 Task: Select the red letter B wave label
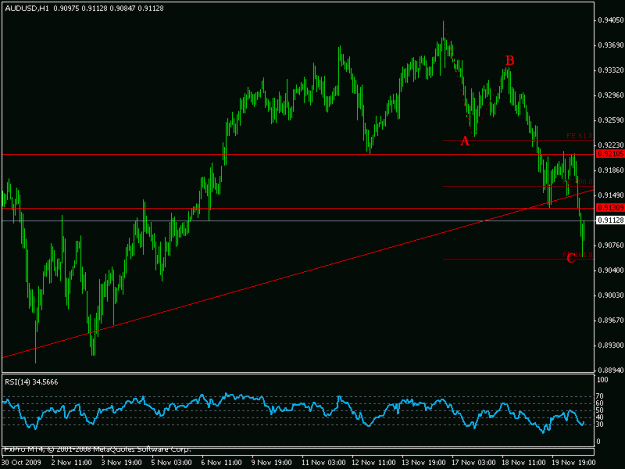pyautogui.click(x=510, y=61)
